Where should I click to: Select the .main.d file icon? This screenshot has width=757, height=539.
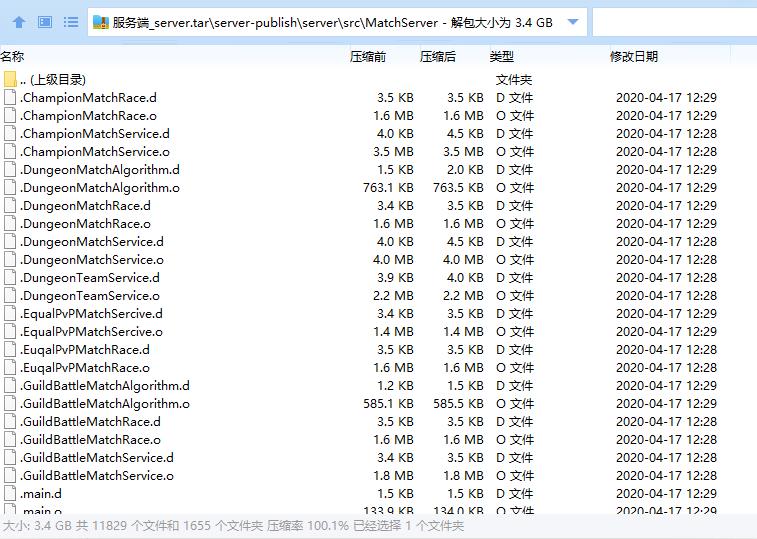10,494
